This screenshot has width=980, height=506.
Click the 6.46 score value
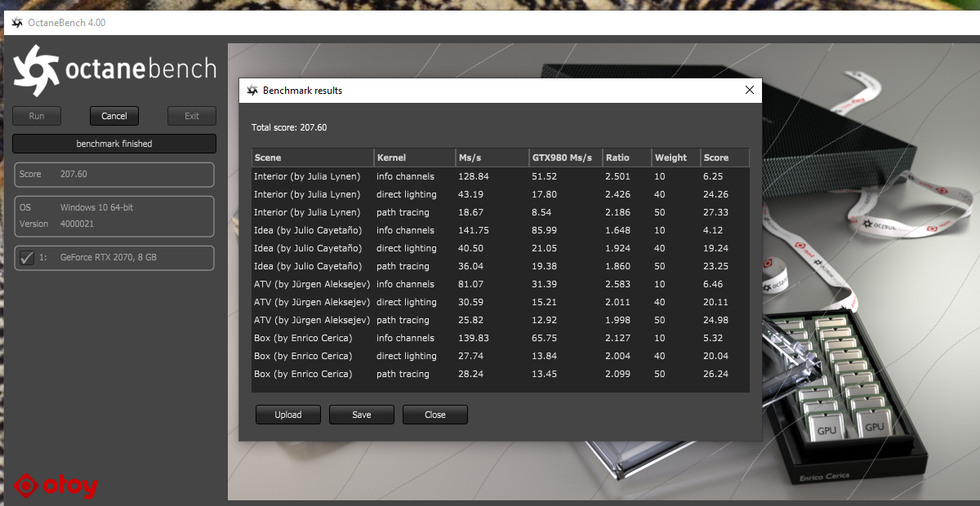(714, 284)
